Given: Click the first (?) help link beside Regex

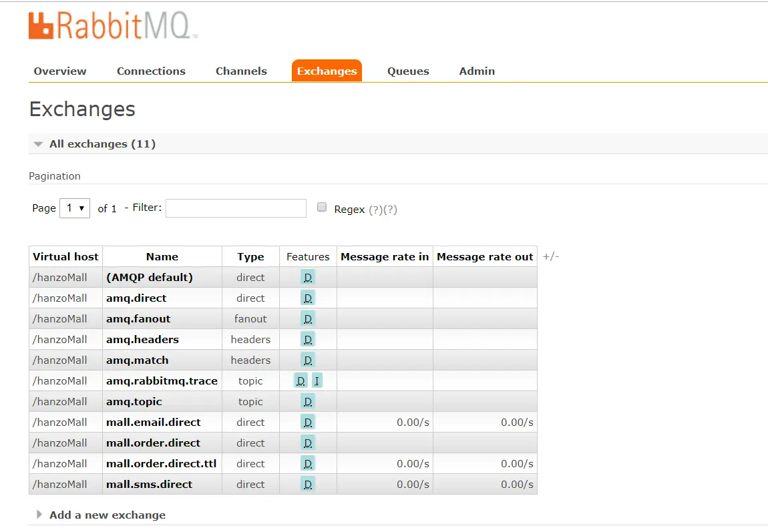Looking at the screenshot, I should (376, 210).
